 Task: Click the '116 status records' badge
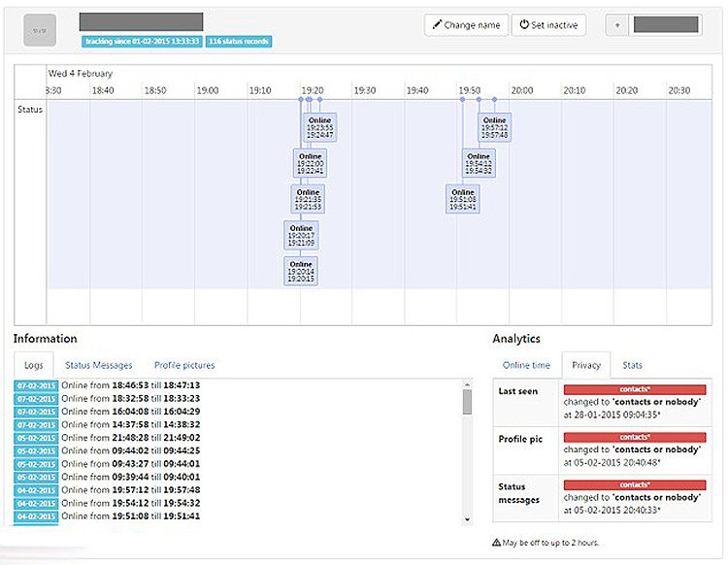239,42
